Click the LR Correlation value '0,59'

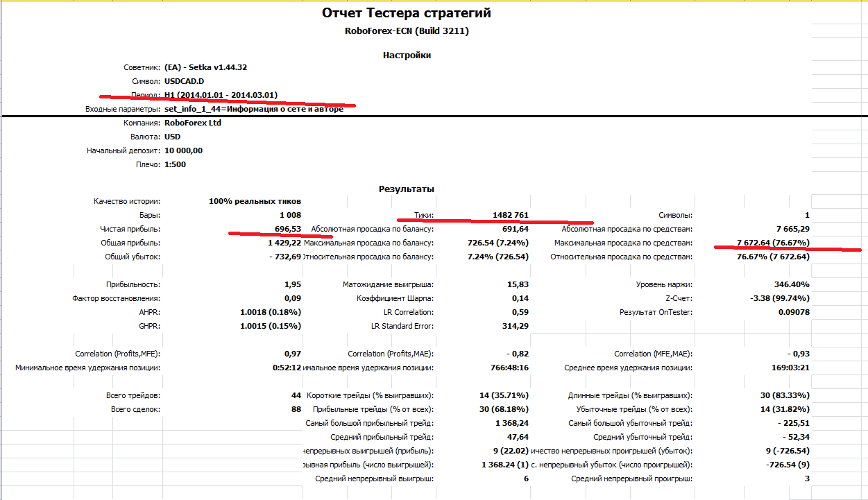[521, 312]
